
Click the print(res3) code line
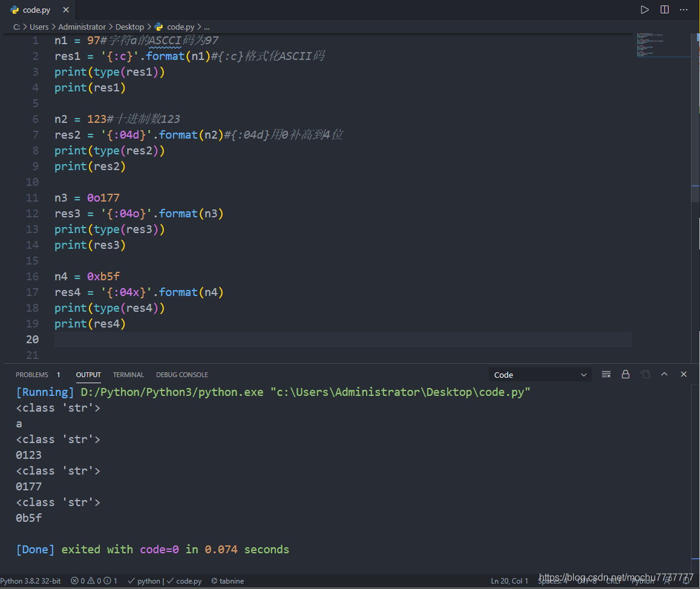90,245
